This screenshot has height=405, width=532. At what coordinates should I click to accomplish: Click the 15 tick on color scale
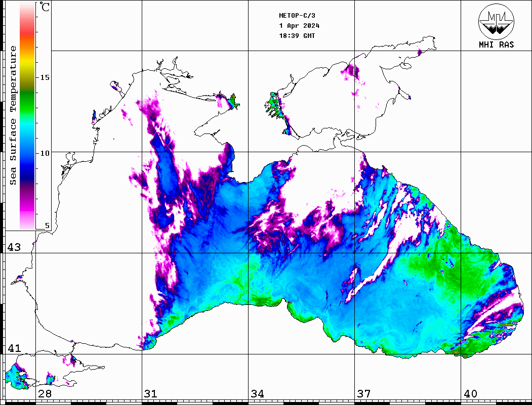45,77
